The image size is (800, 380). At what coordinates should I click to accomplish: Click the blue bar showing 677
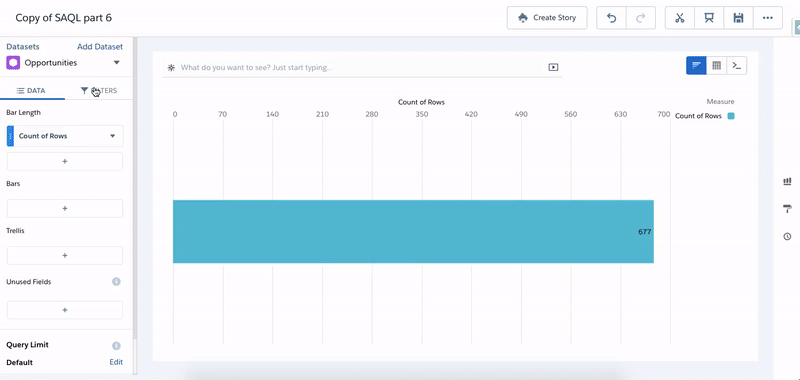pos(413,232)
